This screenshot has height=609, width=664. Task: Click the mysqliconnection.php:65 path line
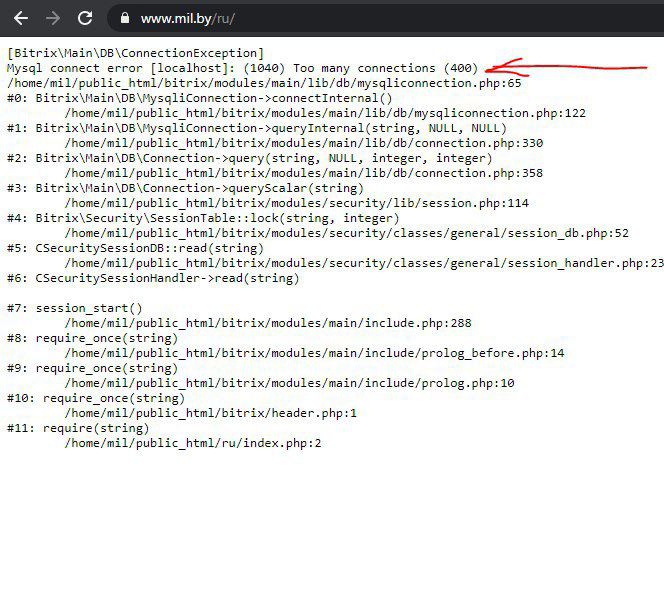(264, 83)
